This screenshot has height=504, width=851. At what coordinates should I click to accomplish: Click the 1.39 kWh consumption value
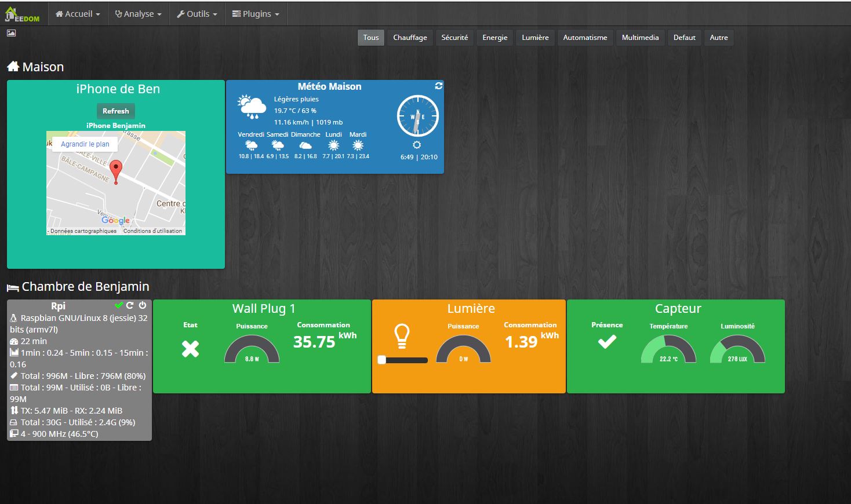(x=532, y=341)
